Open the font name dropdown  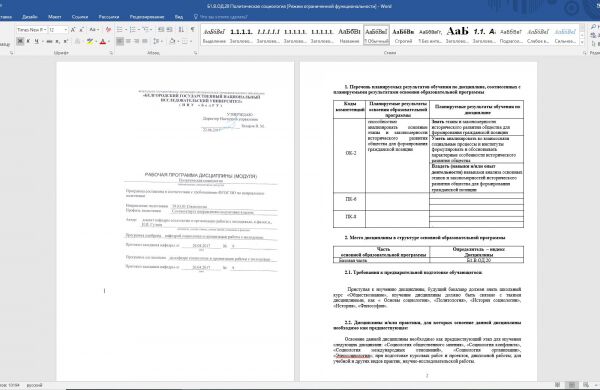(x=45, y=29)
